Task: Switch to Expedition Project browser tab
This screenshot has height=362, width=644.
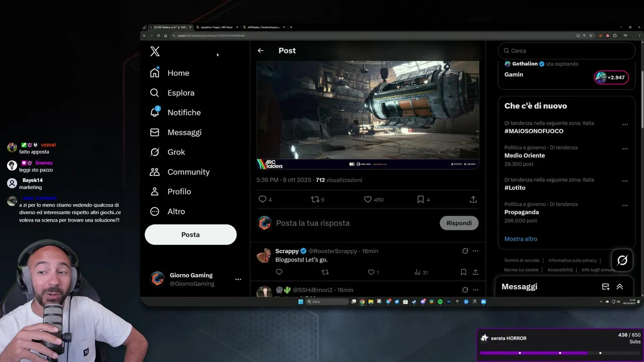Action: (216, 27)
